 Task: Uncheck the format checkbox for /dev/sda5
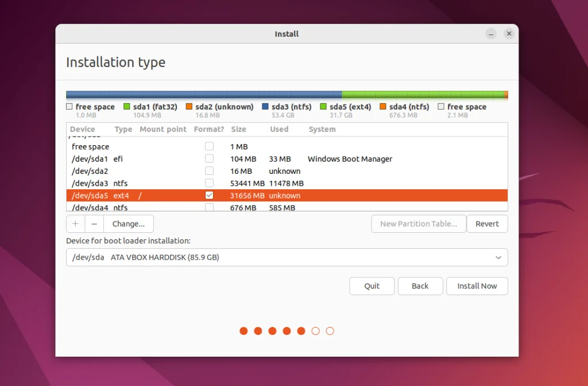210,196
